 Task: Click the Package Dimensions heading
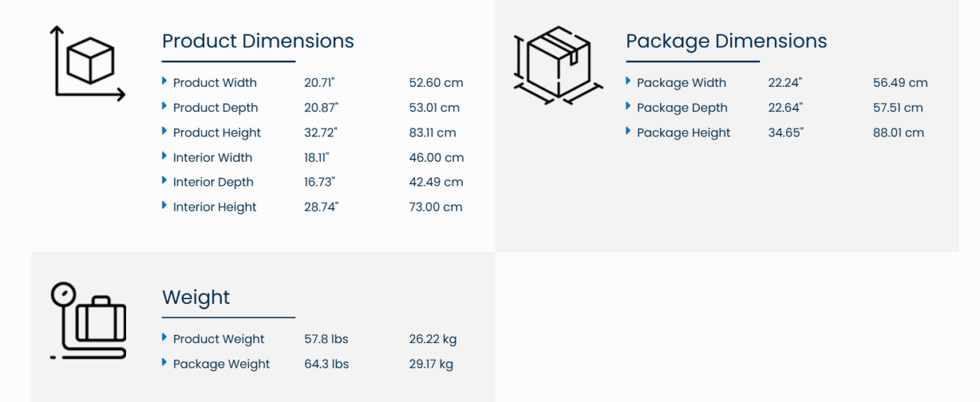click(726, 41)
